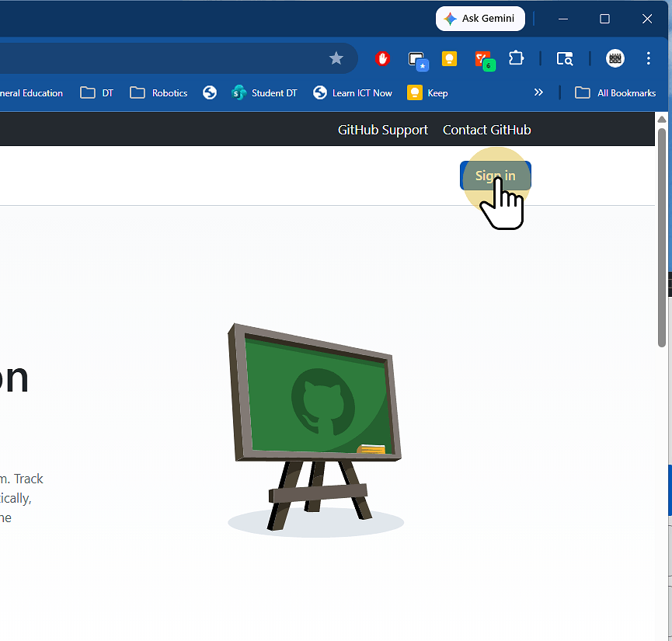Open the Student DT bookmark
This screenshot has height=641, width=672.
[264, 92]
